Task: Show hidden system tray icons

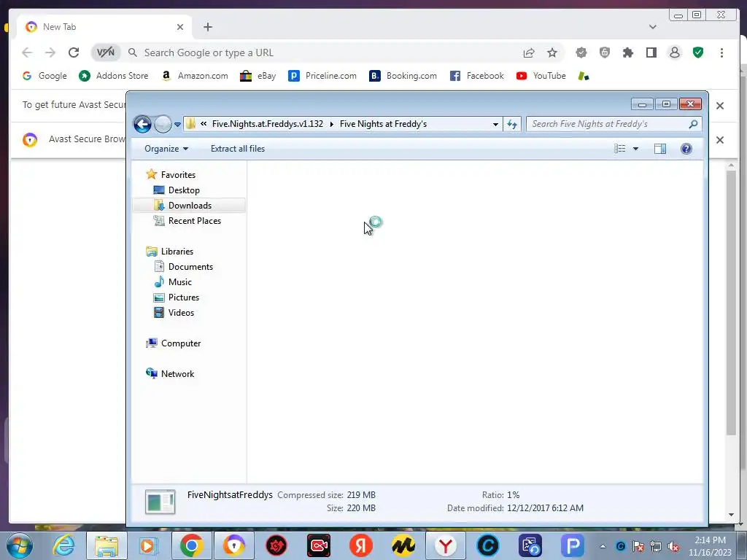Action: tap(603, 546)
